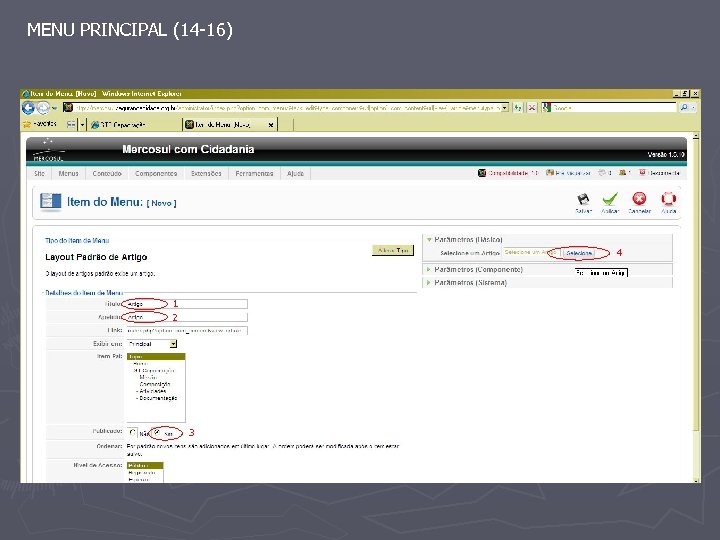Switch to the RT Capacitação browser tab
The width and height of the screenshot is (720, 540).
point(134,124)
